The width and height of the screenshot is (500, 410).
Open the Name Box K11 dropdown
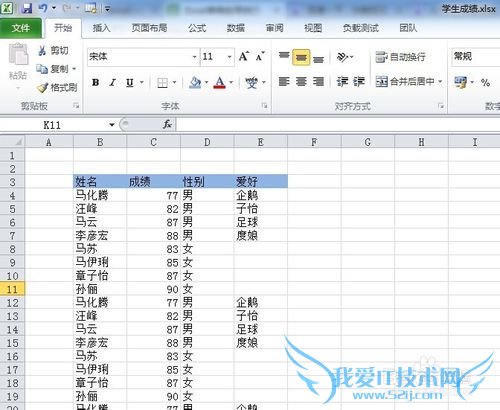pos(112,125)
